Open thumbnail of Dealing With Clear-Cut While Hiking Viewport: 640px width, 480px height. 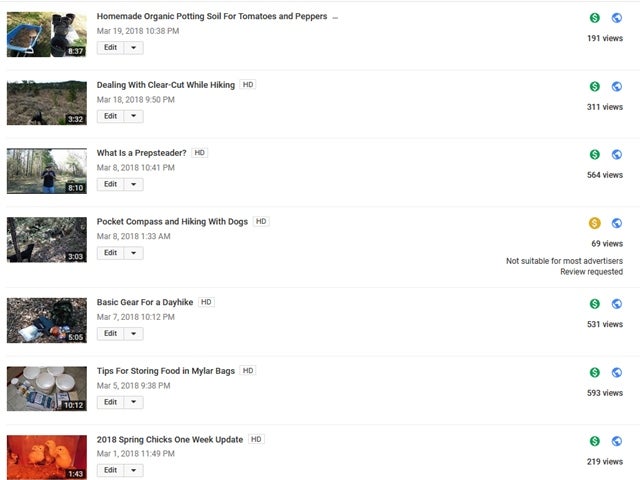tap(47, 102)
